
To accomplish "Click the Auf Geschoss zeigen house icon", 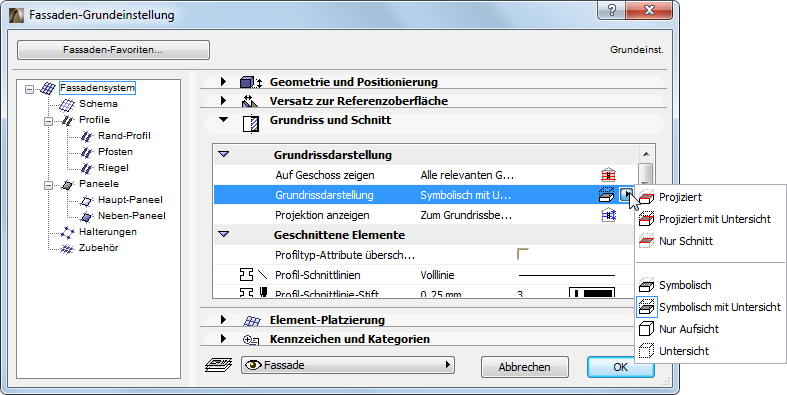I will click(x=608, y=175).
